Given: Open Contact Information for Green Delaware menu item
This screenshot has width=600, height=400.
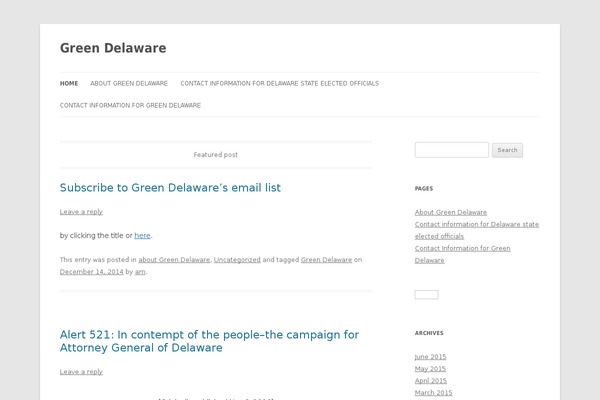Looking at the screenshot, I should 130,105.
